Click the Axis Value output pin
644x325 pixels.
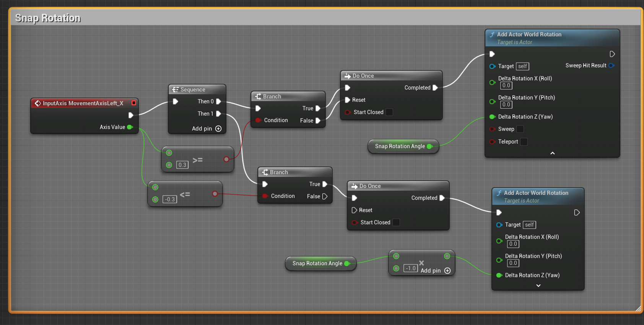click(x=130, y=127)
